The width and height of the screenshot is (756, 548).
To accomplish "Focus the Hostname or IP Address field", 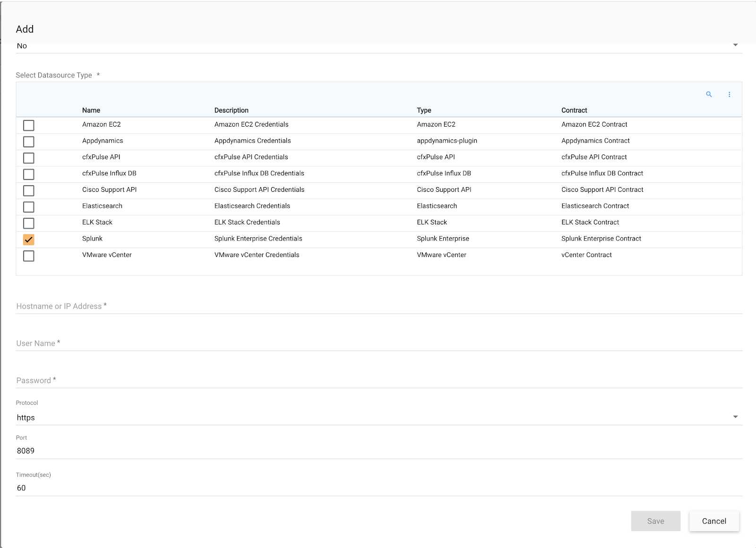I will [379, 306].
